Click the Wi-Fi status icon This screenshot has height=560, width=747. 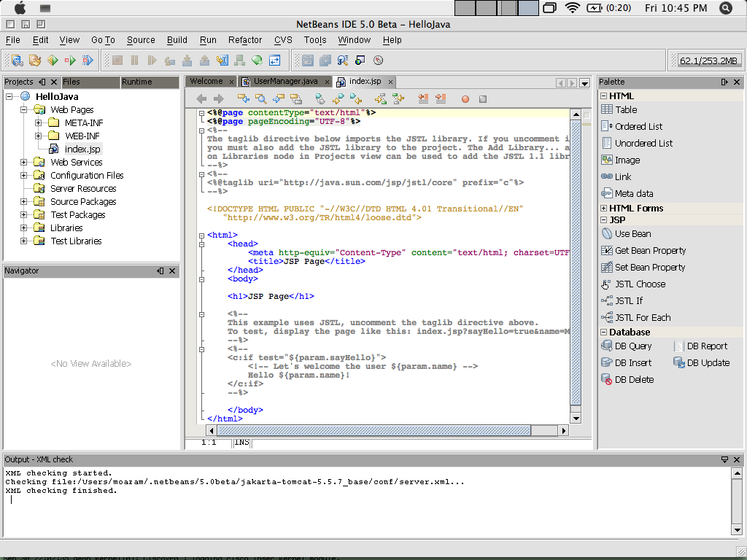(572, 7)
